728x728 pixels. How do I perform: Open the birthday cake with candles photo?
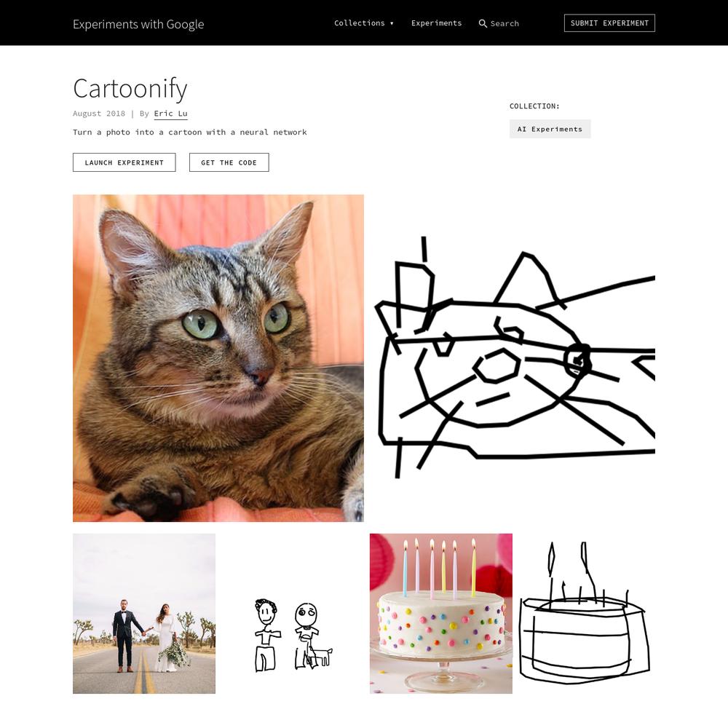(441, 613)
